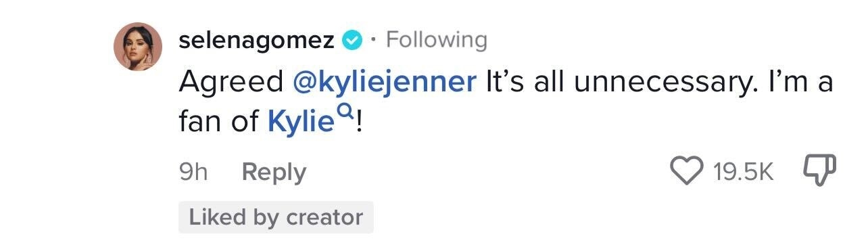
Task: Toggle the Following status label
Action: (437, 41)
